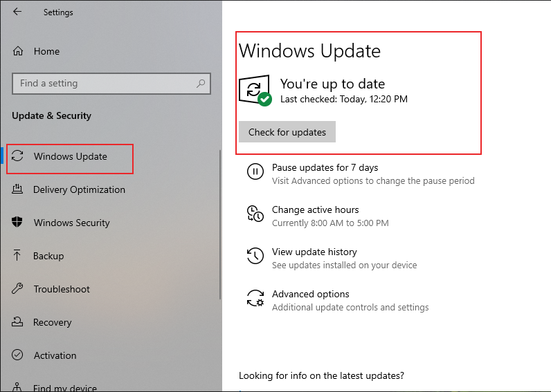Click the active hours clock icon
Screen dimensions: 551x392
tap(255, 214)
